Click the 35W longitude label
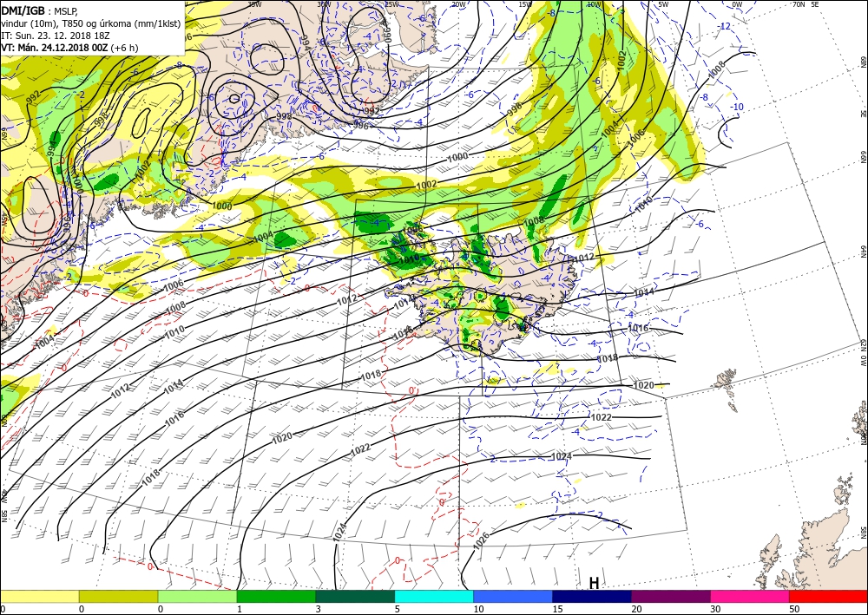Image resolution: width=868 pixels, height=615 pixels. [x=254, y=4]
